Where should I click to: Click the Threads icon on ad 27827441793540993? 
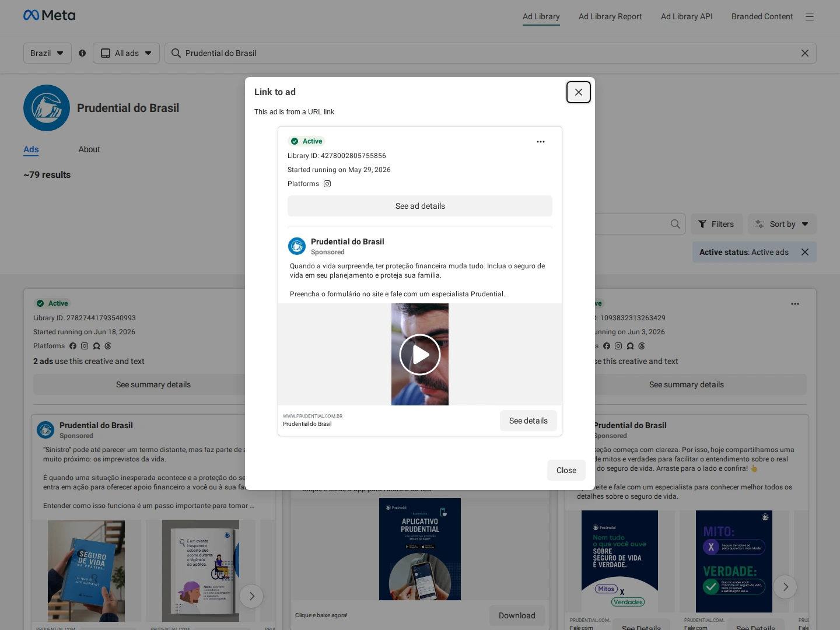108,346
